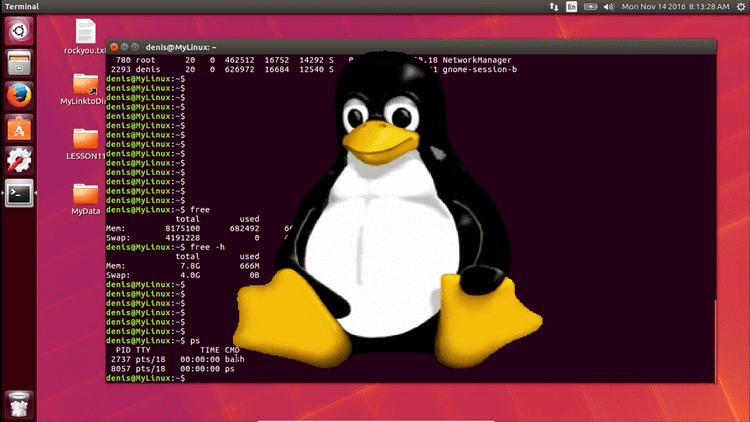Viewport: 750px width, 422px height.
Task: Select the MyData folder on desktop
Action: [x=86, y=194]
